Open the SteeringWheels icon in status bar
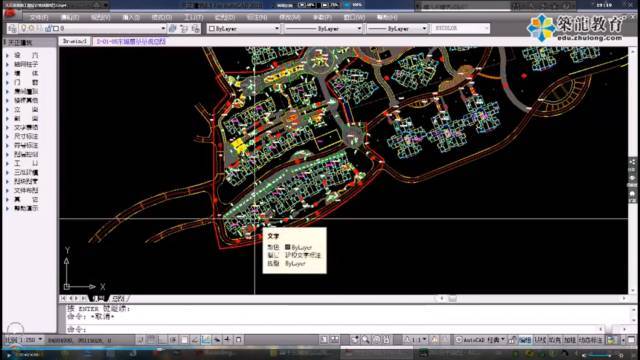Viewport: 640px width, 360px height. click(376, 340)
